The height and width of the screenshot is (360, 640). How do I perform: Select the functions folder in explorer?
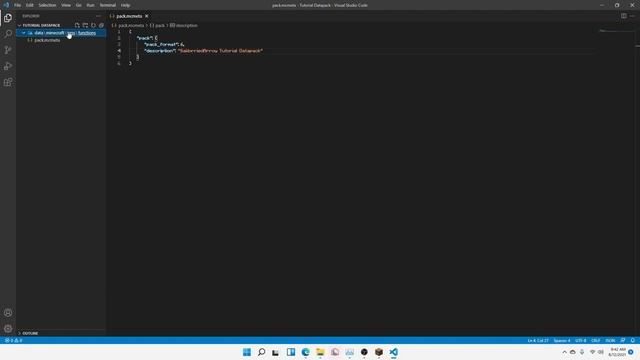87,33
